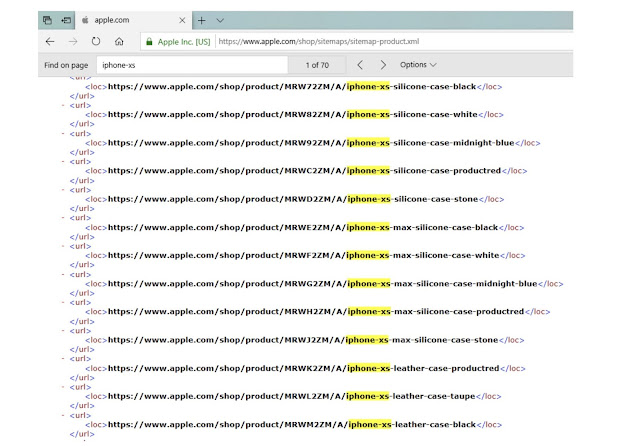Go to previous find result arrow
This screenshot has height=446, width=640.
click(x=360, y=65)
